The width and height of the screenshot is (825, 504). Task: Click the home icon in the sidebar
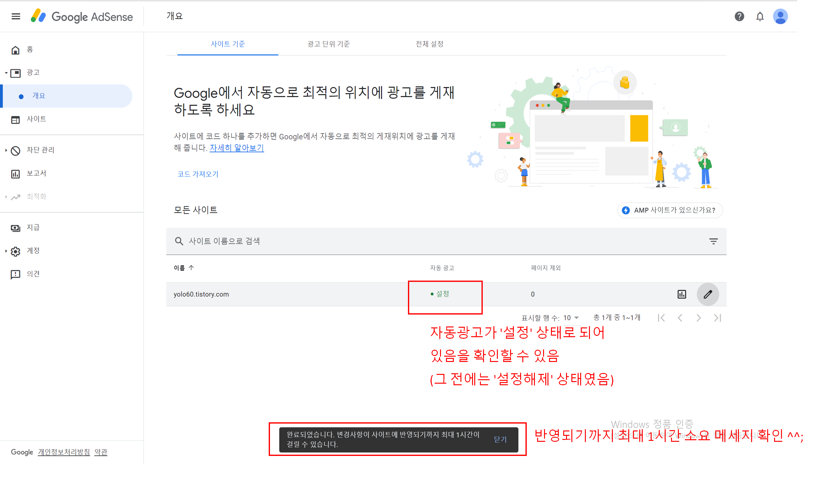coord(15,50)
